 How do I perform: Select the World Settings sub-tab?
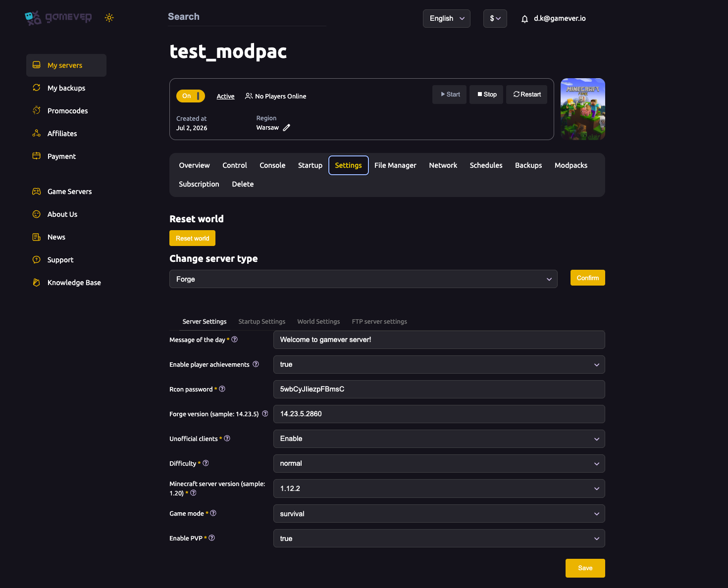tap(318, 322)
